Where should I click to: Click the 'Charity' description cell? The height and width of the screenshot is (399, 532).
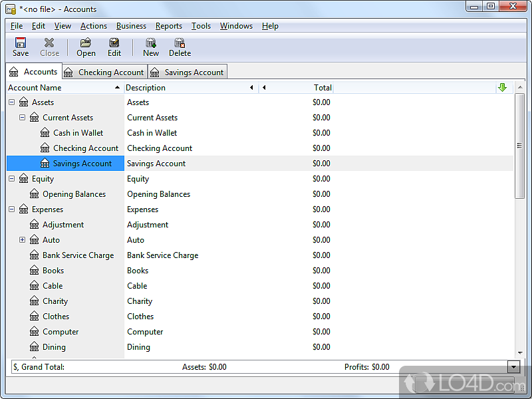click(140, 301)
